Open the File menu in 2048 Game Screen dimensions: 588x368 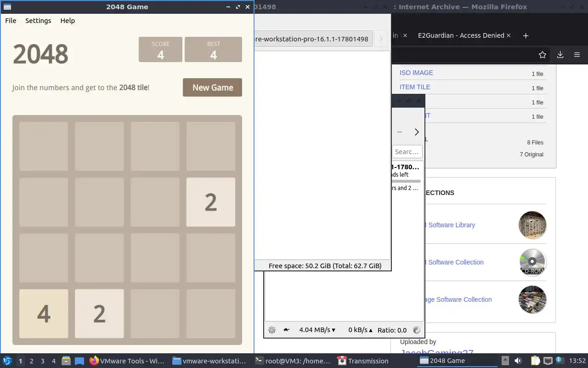click(11, 21)
